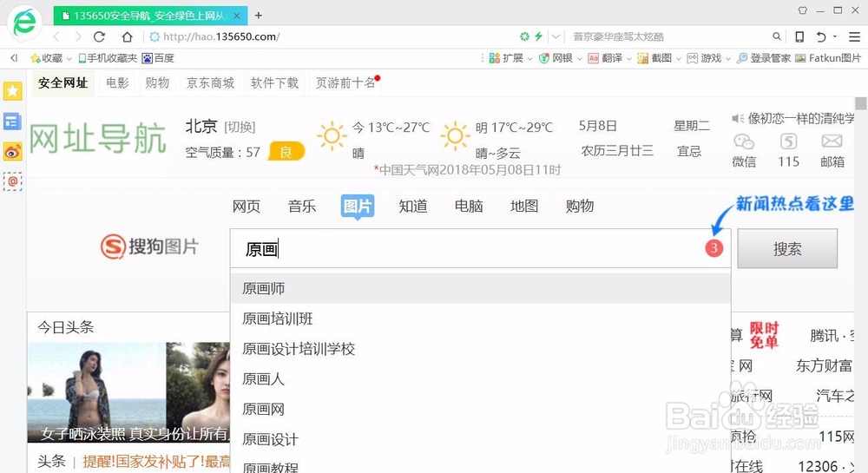Click the browser back arrow

tap(56, 36)
